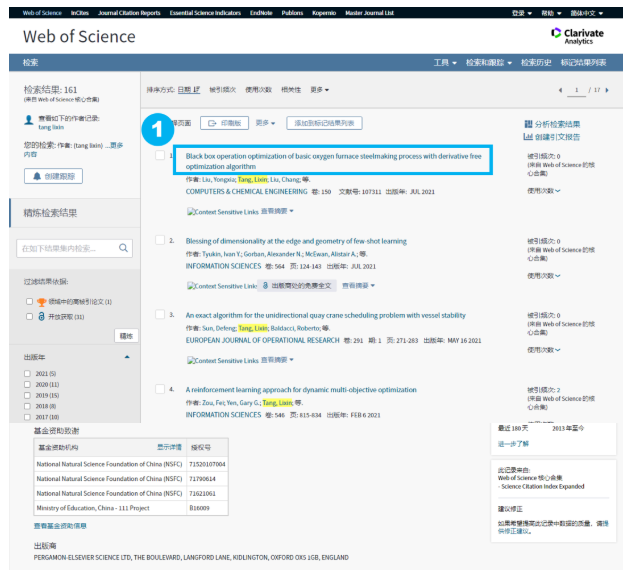This screenshot has width=635, height=570.
Task: Click the create citation report chart icon
Action: tap(528, 137)
